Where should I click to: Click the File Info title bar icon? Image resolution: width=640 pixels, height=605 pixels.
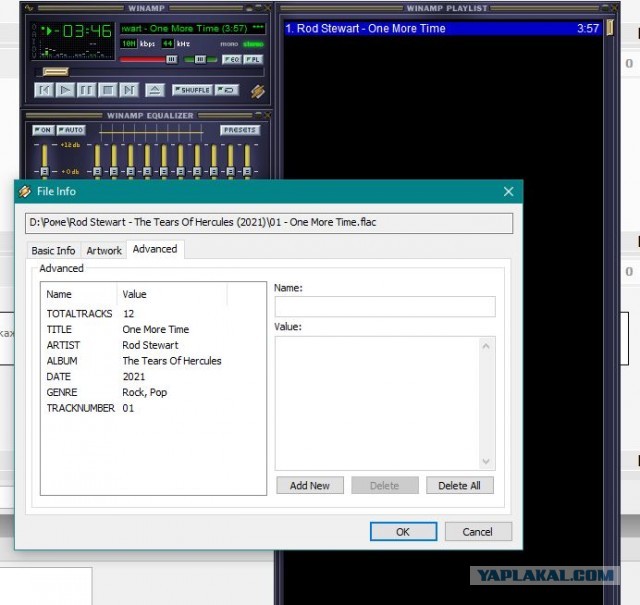point(25,191)
